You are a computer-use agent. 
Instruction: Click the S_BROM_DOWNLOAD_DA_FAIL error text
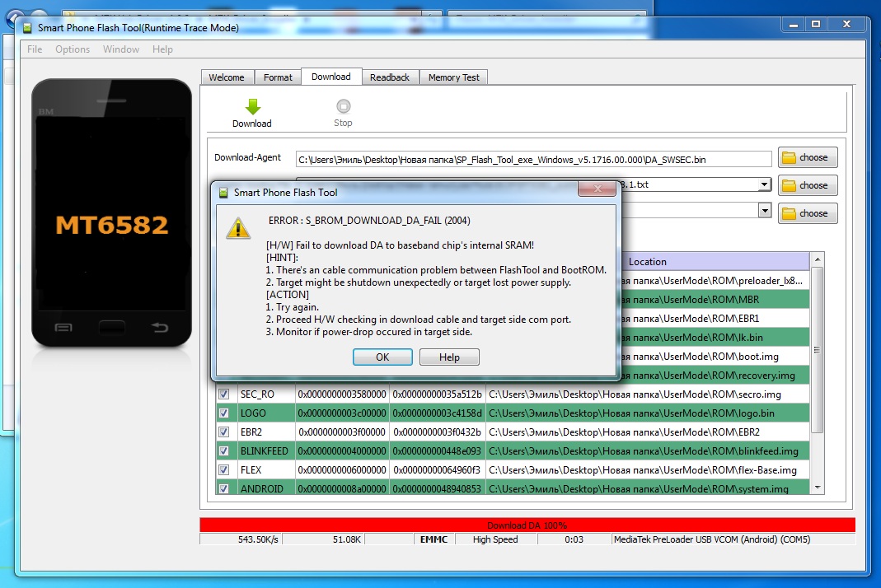click(x=369, y=221)
